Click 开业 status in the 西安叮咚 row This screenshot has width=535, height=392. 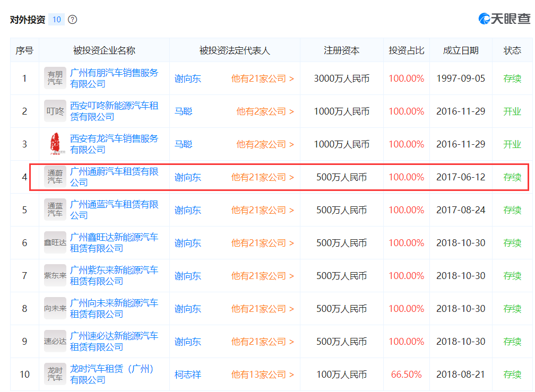pyautogui.click(x=512, y=111)
